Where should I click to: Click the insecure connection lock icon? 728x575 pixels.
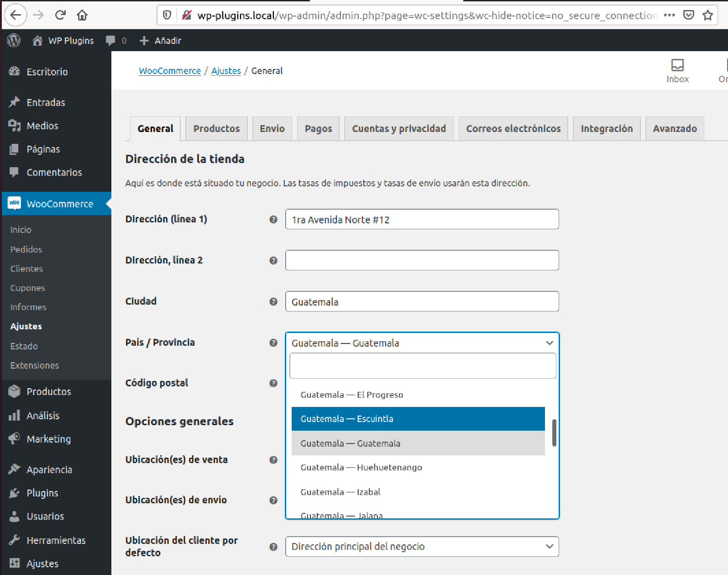tap(186, 15)
